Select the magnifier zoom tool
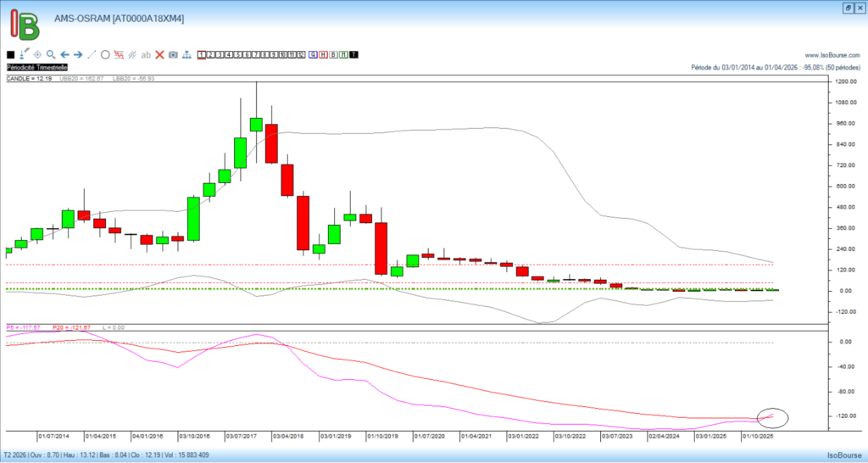Image resolution: width=868 pixels, height=463 pixels. pos(51,55)
